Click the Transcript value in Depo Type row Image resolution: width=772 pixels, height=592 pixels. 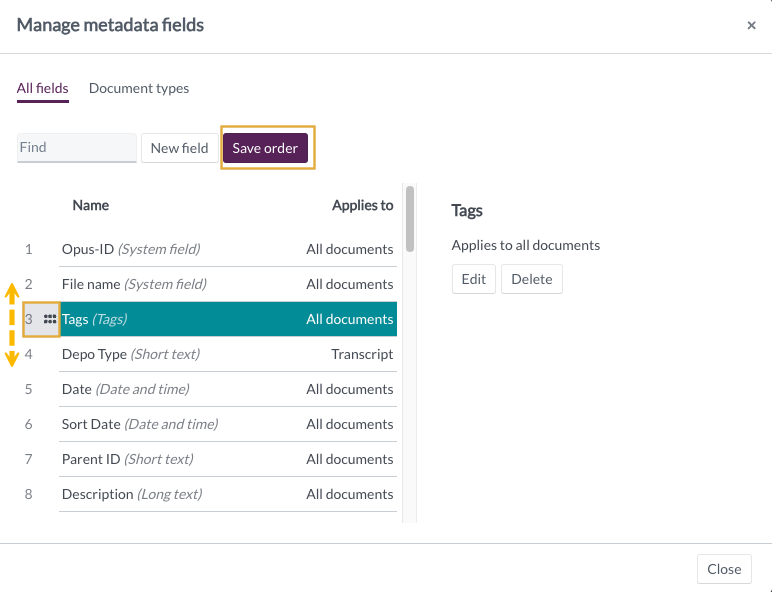[362, 354]
